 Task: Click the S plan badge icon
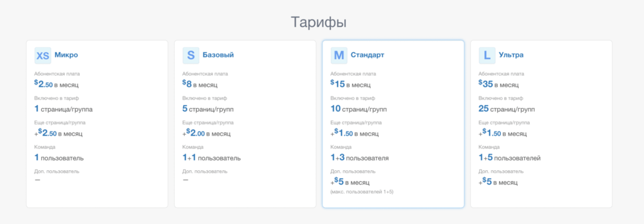191,55
